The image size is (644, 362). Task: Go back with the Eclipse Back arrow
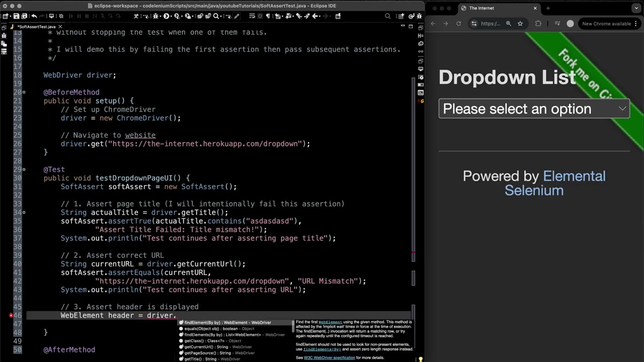(x=315, y=16)
